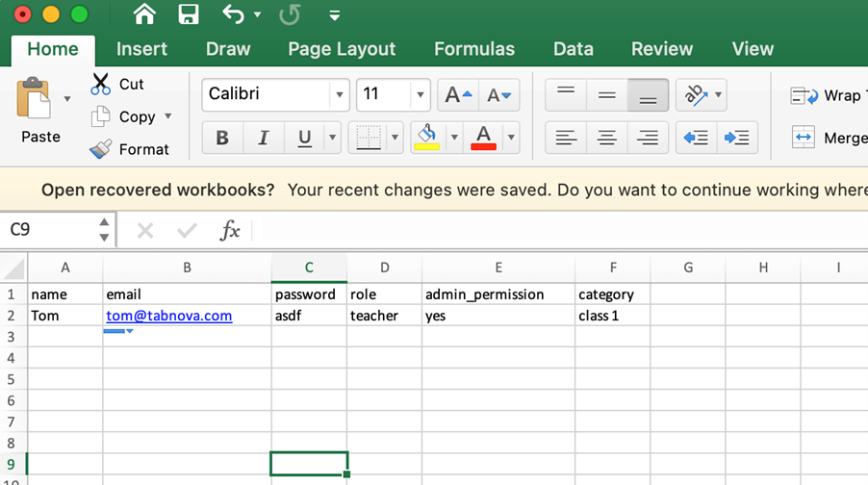
Task: Toggle Top Align button
Action: pos(566,95)
